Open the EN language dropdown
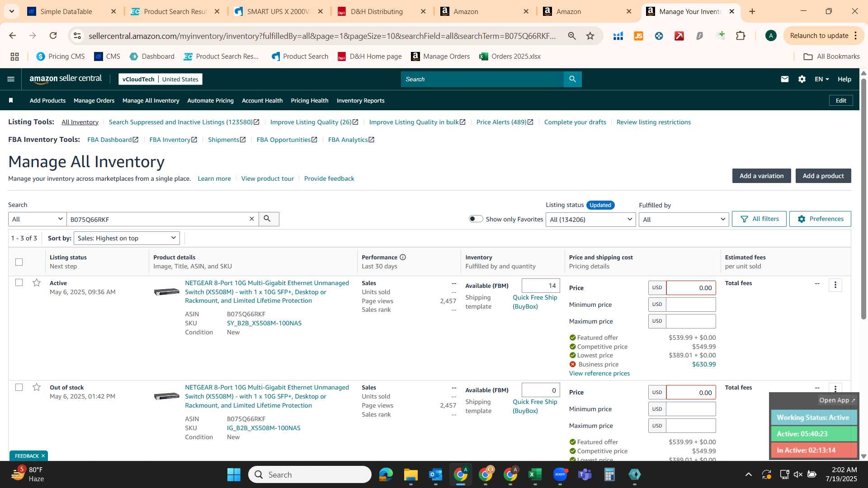868x488 pixels. [x=821, y=79]
